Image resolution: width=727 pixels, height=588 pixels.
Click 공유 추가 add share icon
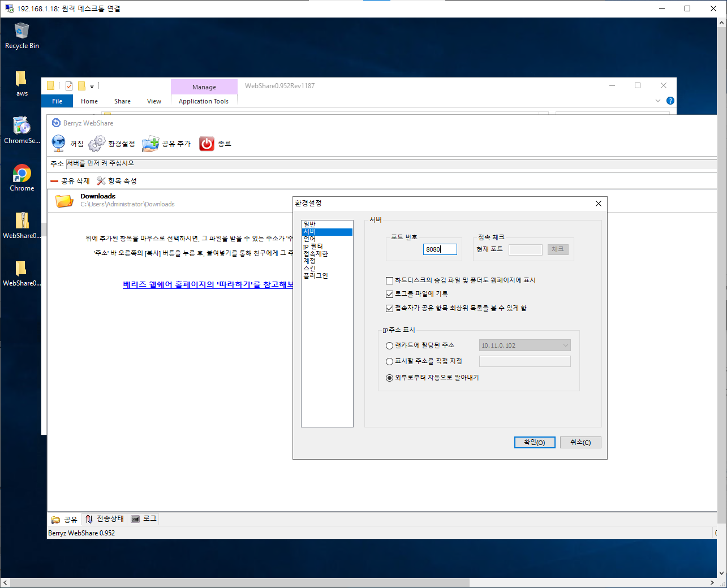[x=150, y=144]
